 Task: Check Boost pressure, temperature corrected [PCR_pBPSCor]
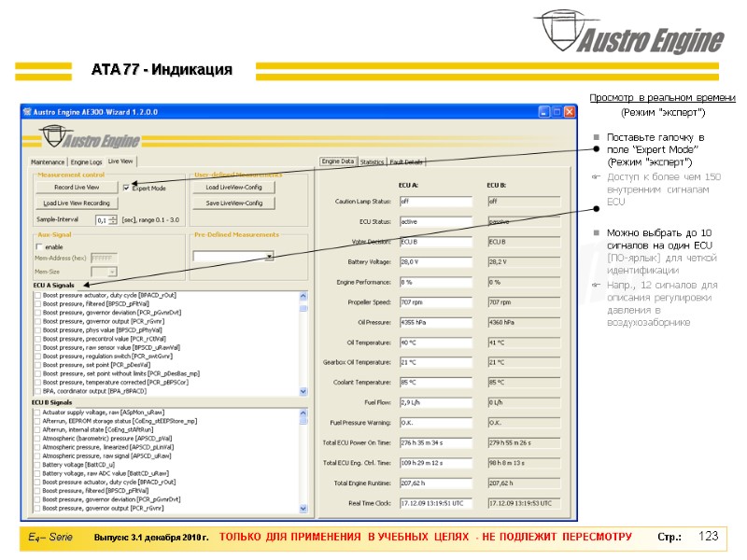click(x=37, y=383)
